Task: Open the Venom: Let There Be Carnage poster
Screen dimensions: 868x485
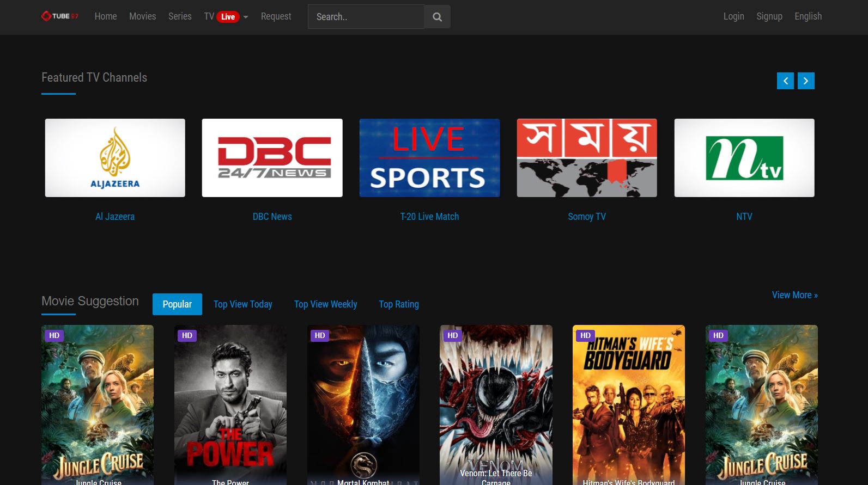Action: coord(496,405)
